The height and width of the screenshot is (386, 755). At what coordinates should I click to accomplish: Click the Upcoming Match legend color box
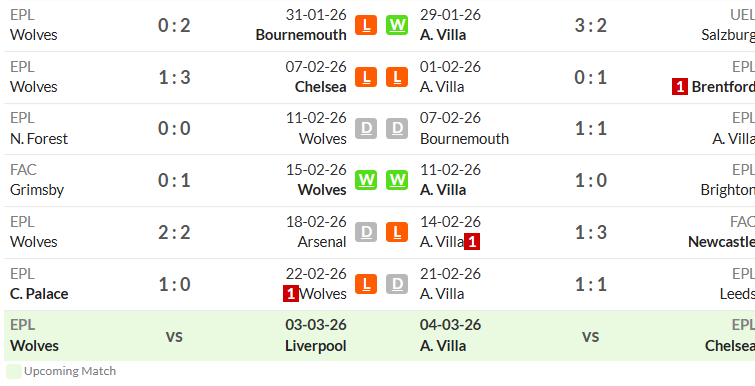click(14, 372)
